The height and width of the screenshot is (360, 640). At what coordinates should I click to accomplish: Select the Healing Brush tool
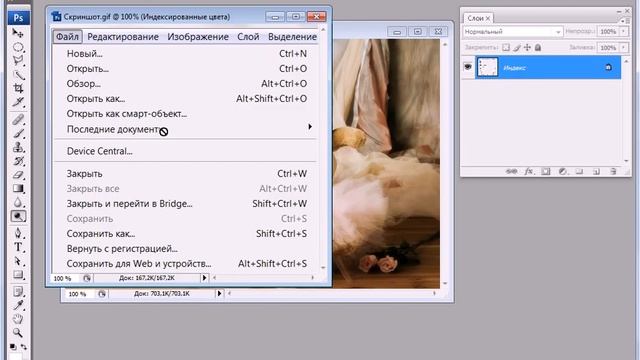[x=18, y=120]
